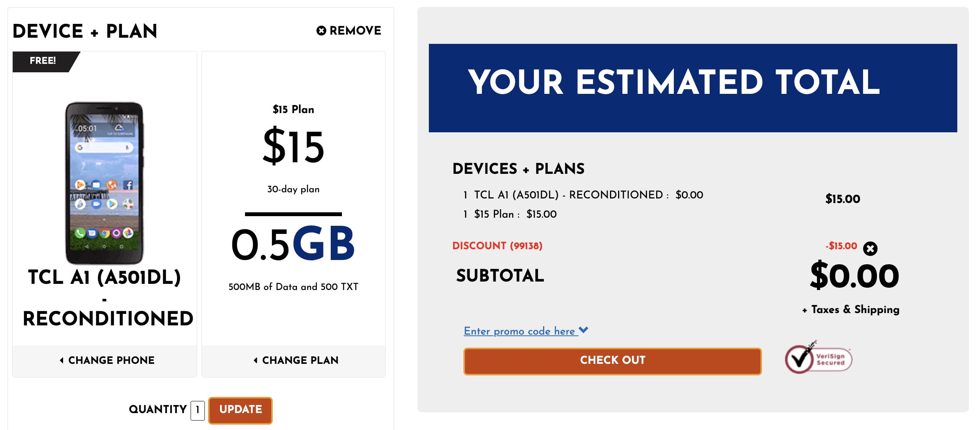Click the YOUR ESTIMATED TOTAL banner

(x=693, y=88)
